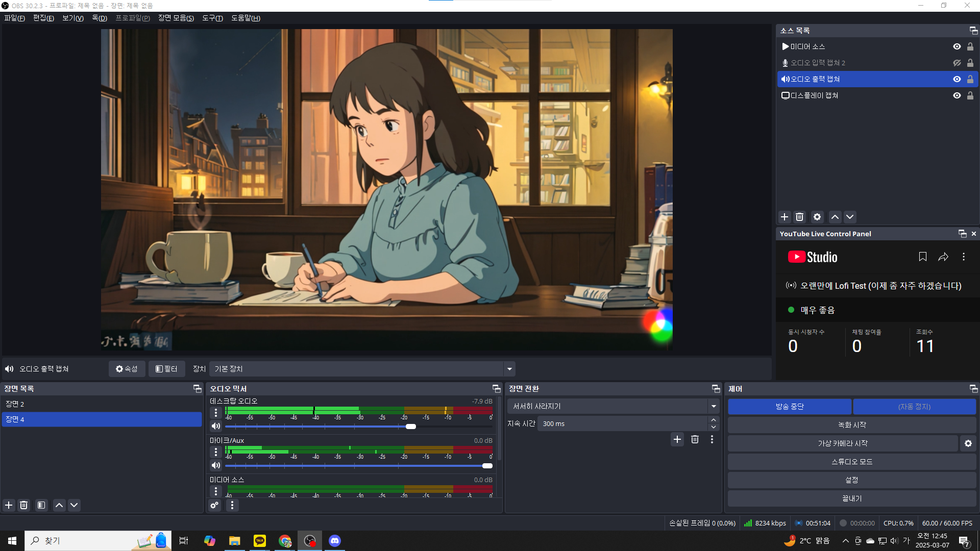Unlock the 디스플레이 캡쳐 source
The height and width of the screenshot is (551, 980).
pos(970,95)
